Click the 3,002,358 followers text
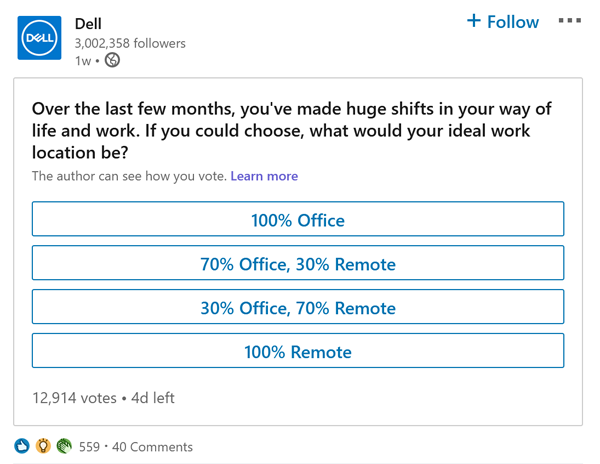The image size is (600, 464). tap(130, 44)
